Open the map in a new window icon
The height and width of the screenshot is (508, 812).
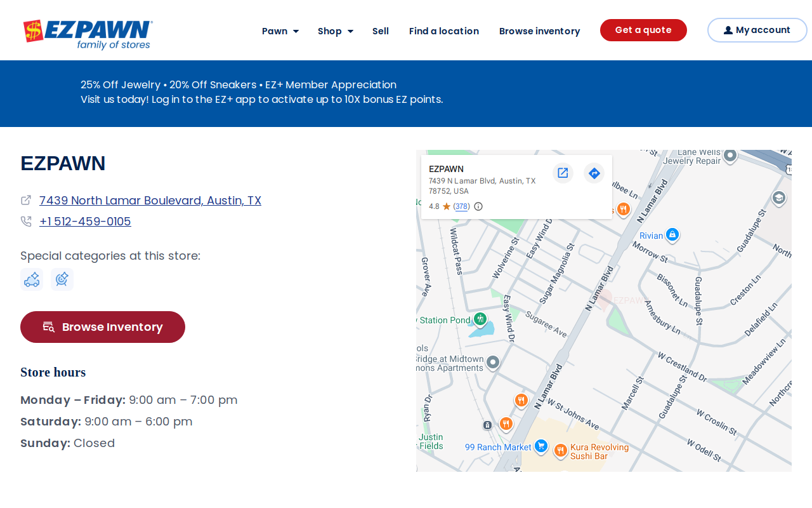click(x=563, y=173)
